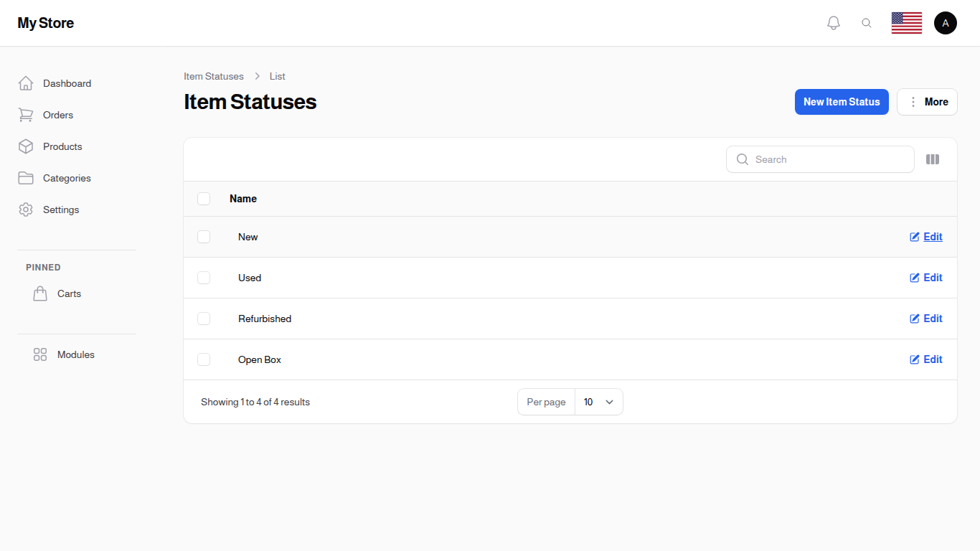This screenshot has width=980, height=551.
Task: Select the checkbox next to Refurbished
Action: [204, 319]
